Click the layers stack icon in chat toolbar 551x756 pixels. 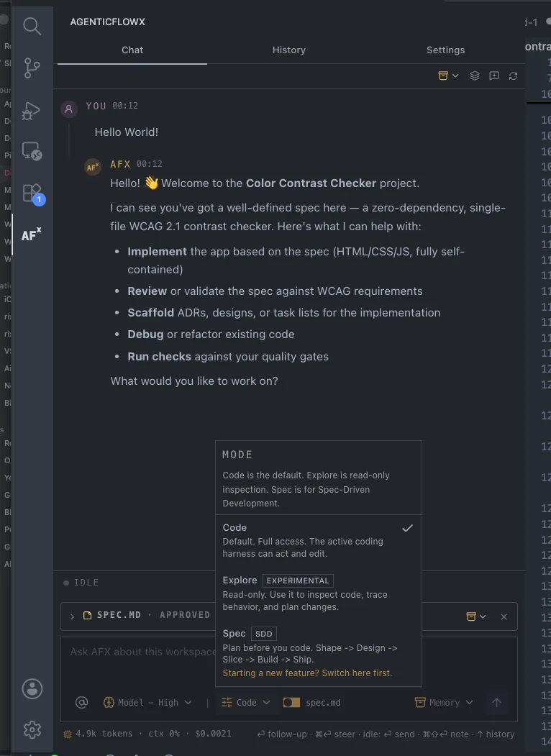click(475, 76)
